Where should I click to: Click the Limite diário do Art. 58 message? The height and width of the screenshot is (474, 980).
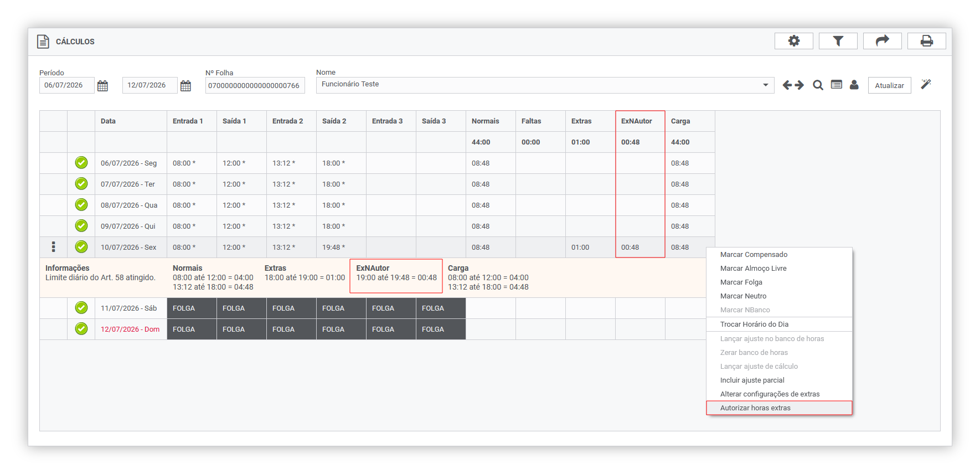[100, 278]
